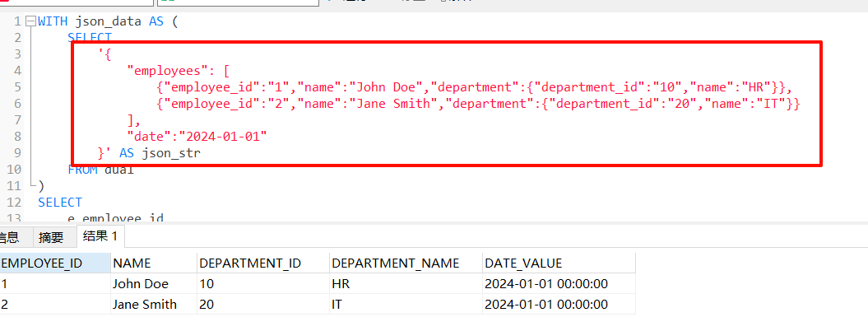Screen dimensions: 868x331
Task: Click the IT department name cell
Action: click(x=338, y=304)
